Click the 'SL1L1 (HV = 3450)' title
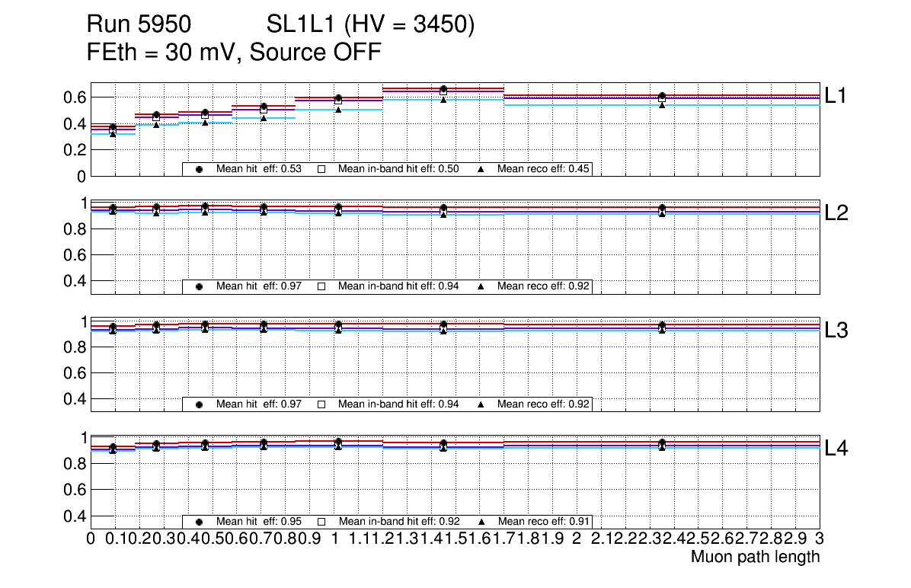This screenshot has height=588, width=911. coord(371,26)
